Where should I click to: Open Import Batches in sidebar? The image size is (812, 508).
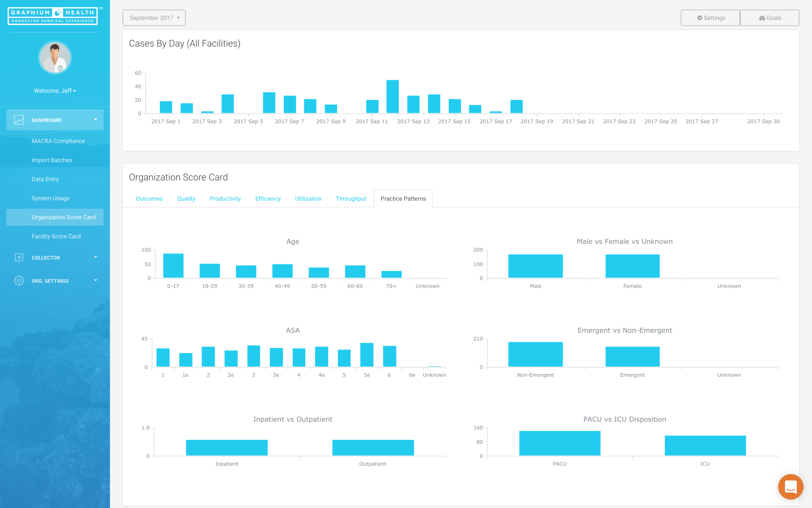[52, 160]
